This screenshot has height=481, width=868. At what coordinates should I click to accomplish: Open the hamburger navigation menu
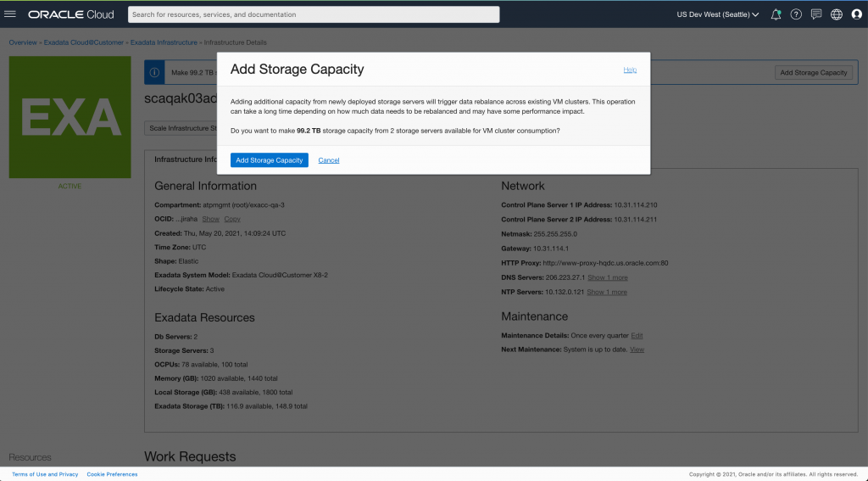click(10, 14)
